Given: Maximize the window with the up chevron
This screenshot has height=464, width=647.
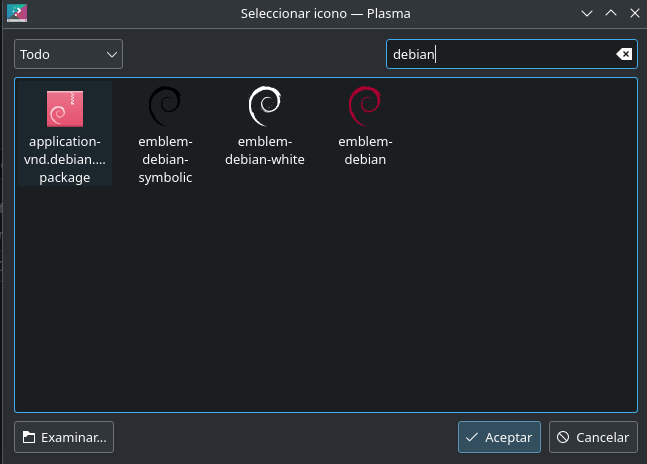Looking at the screenshot, I should point(611,13).
